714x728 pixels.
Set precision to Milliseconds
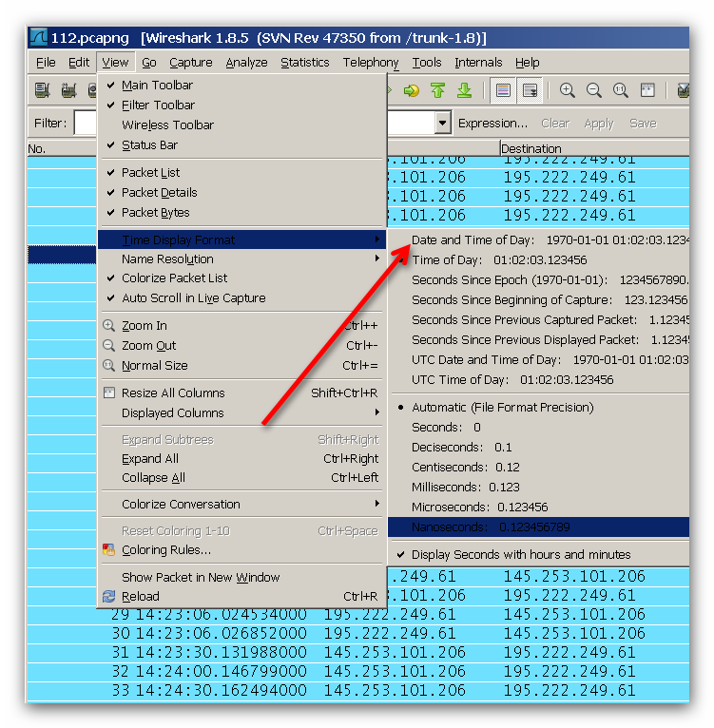(x=539, y=487)
